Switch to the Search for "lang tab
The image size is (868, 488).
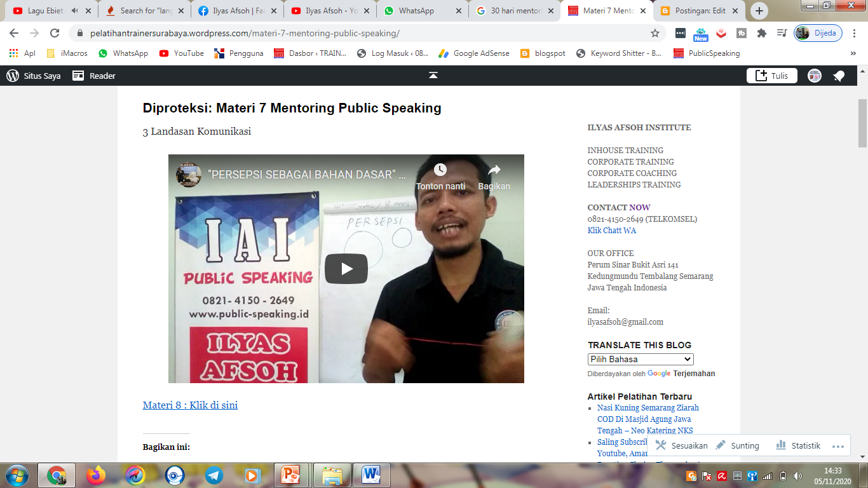tap(145, 11)
